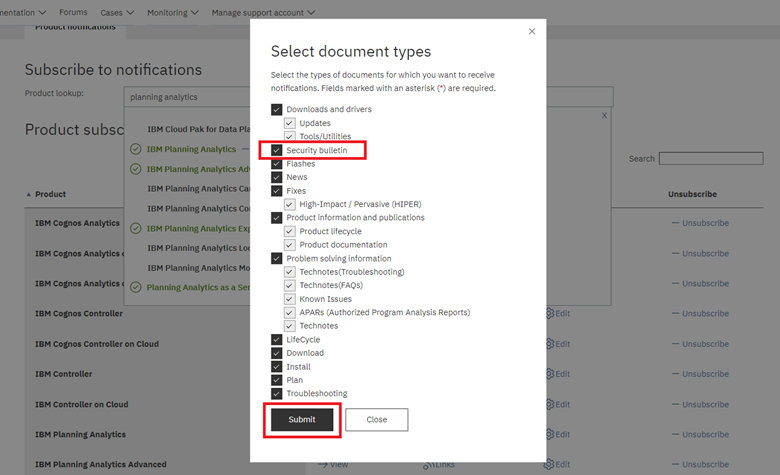Image resolution: width=780 pixels, height=475 pixels.
Task: Dismiss the product lookup dropdown with its small X
Action: (604, 115)
